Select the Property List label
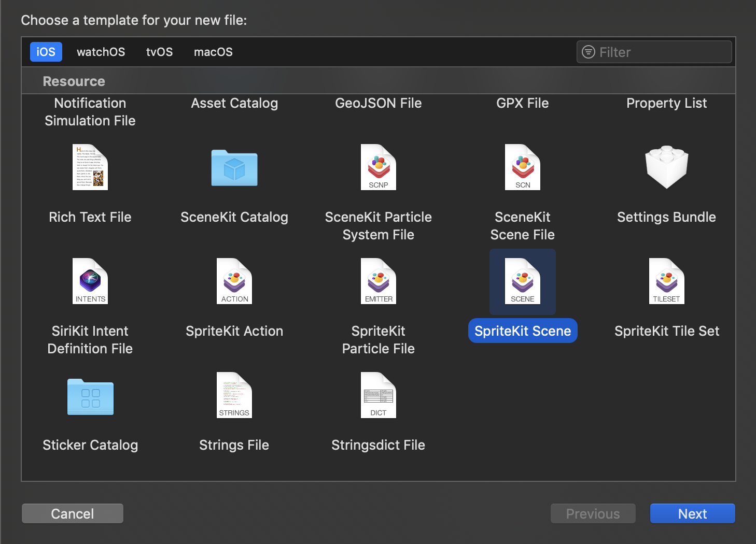 [x=667, y=103]
